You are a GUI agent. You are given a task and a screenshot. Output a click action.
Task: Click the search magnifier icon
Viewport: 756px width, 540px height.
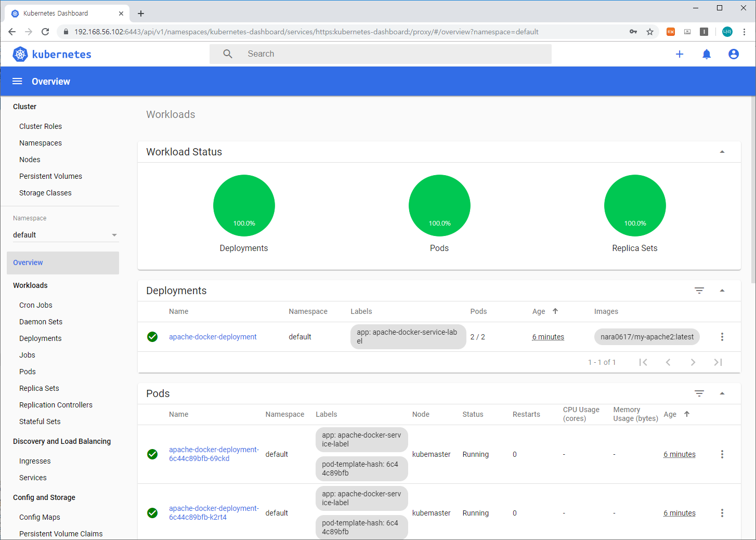coord(228,54)
